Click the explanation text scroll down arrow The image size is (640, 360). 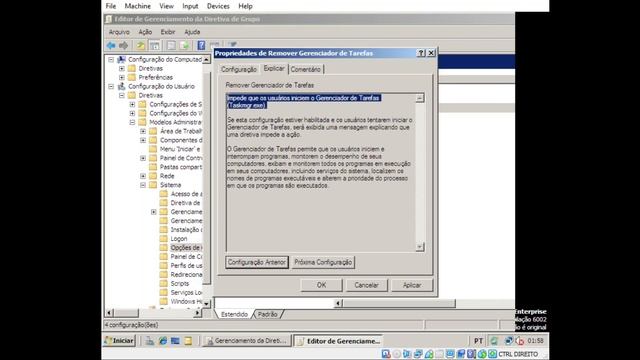click(420, 247)
